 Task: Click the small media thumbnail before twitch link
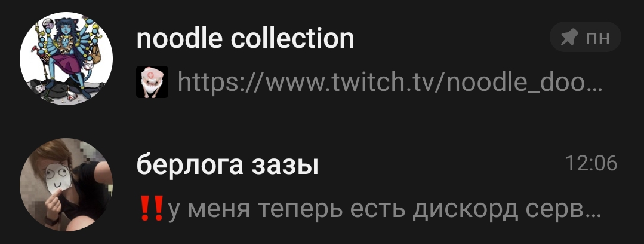152,82
